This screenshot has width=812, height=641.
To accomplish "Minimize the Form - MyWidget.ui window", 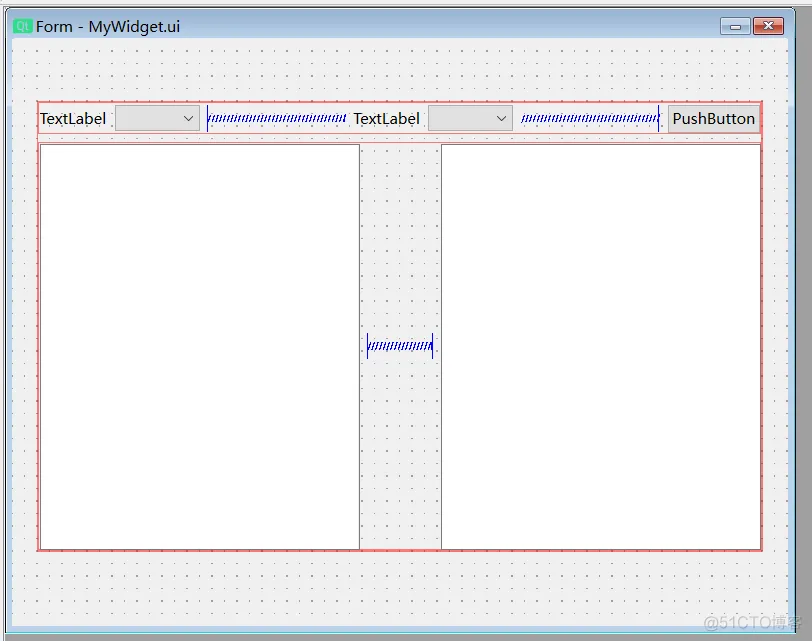I will 735,26.
